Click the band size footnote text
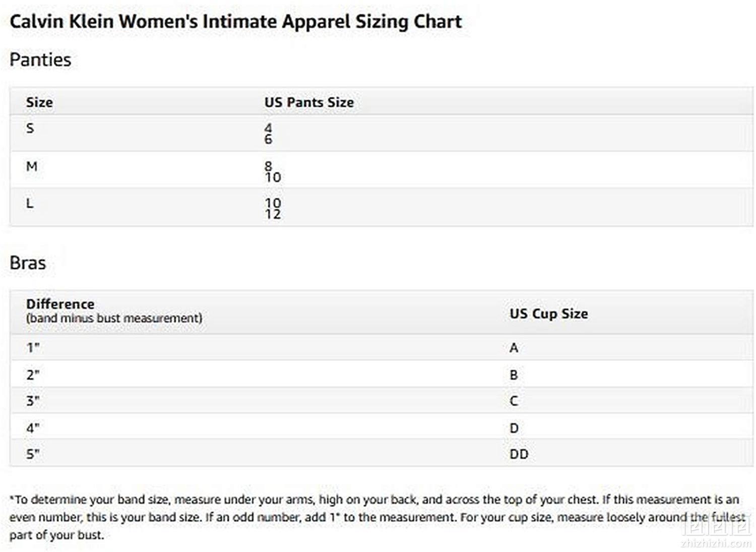 (x=377, y=517)
